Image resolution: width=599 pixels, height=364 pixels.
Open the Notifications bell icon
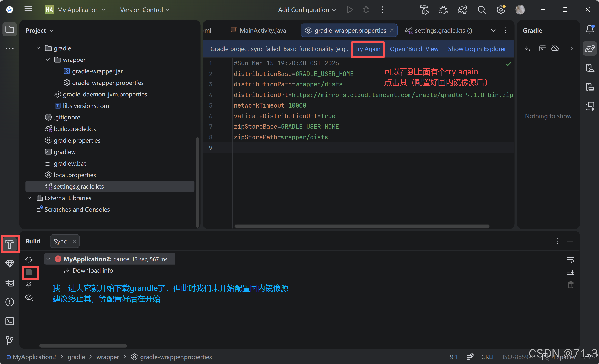tap(590, 30)
